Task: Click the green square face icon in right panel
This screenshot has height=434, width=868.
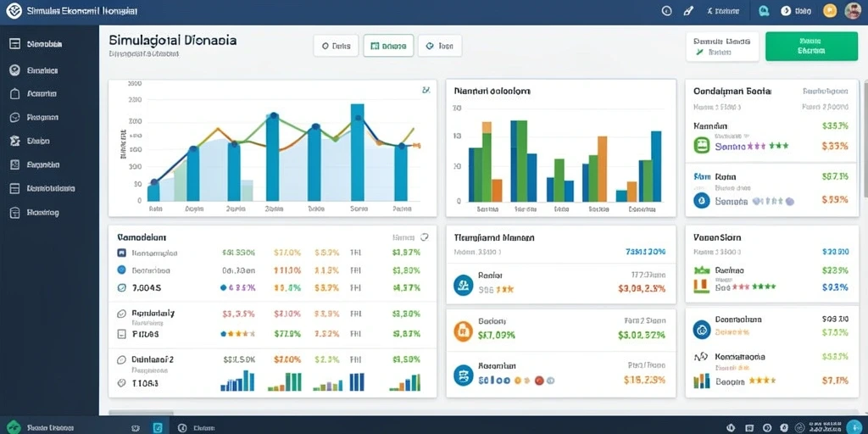Action: pyautogui.click(x=702, y=146)
